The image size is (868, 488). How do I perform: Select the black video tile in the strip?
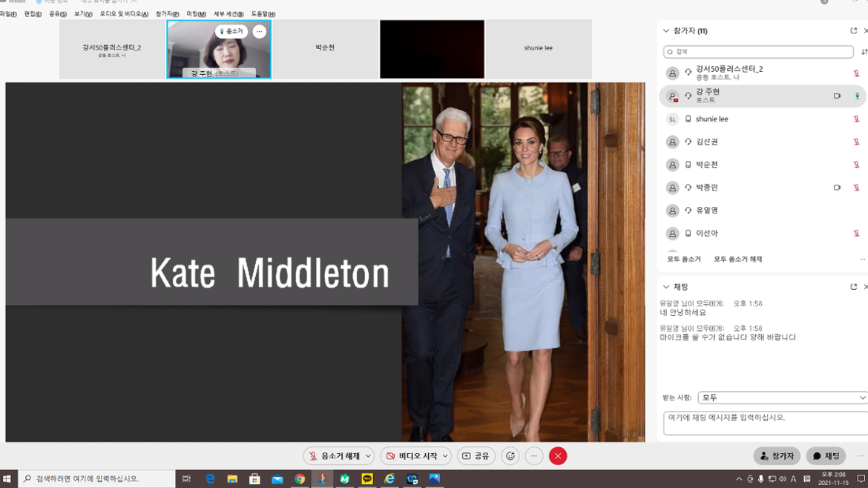[x=432, y=49]
